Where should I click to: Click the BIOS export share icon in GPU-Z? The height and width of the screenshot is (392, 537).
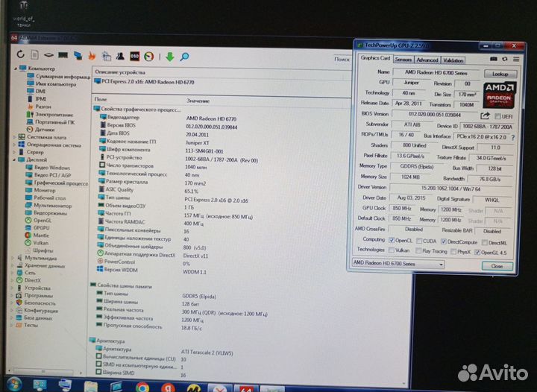coord(485,116)
